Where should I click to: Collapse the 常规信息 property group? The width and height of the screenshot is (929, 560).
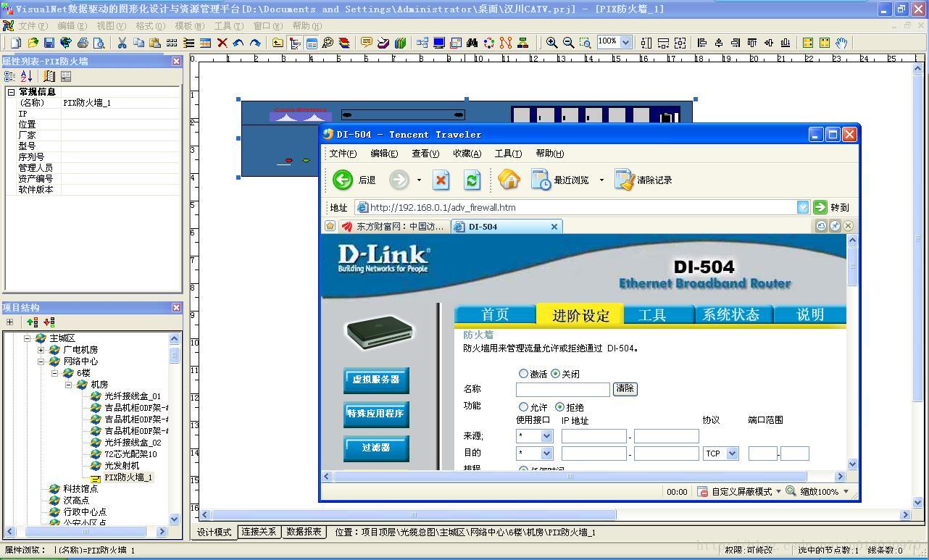coord(11,92)
